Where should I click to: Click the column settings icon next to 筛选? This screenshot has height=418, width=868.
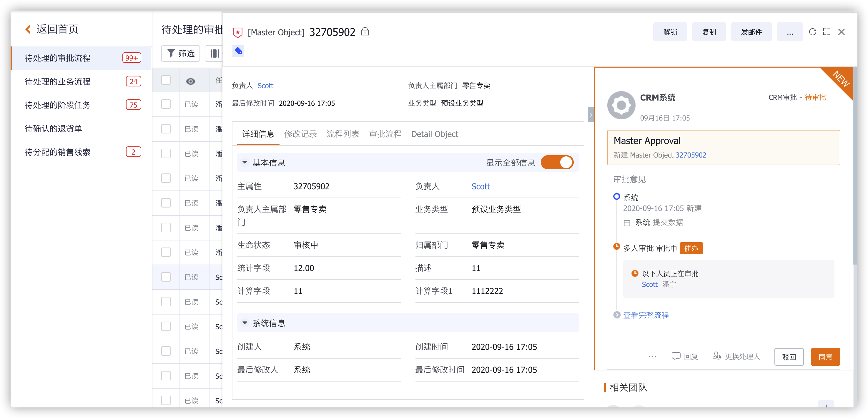tap(214, 53)
